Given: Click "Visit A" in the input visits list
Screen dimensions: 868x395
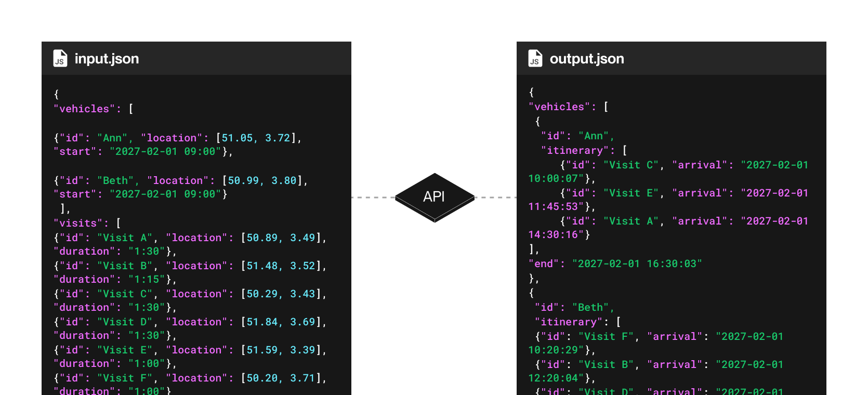Looking at the screenshot, I should (x=125, y=238).
